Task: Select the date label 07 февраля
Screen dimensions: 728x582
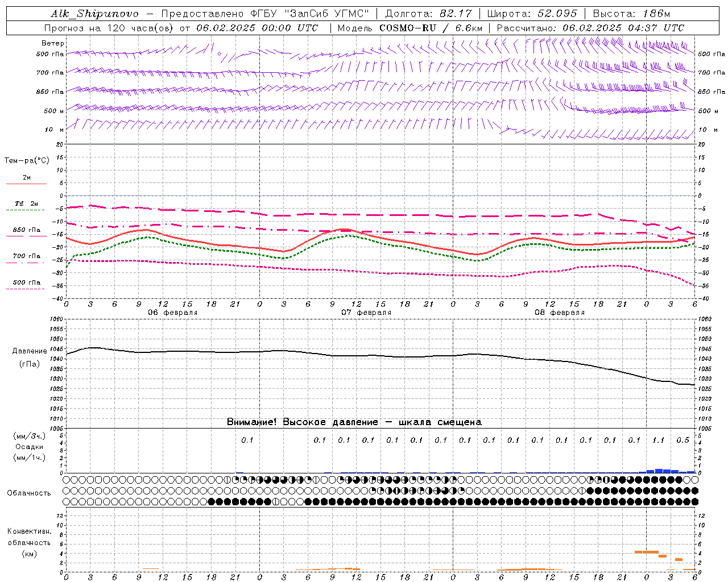Action: 366,313
